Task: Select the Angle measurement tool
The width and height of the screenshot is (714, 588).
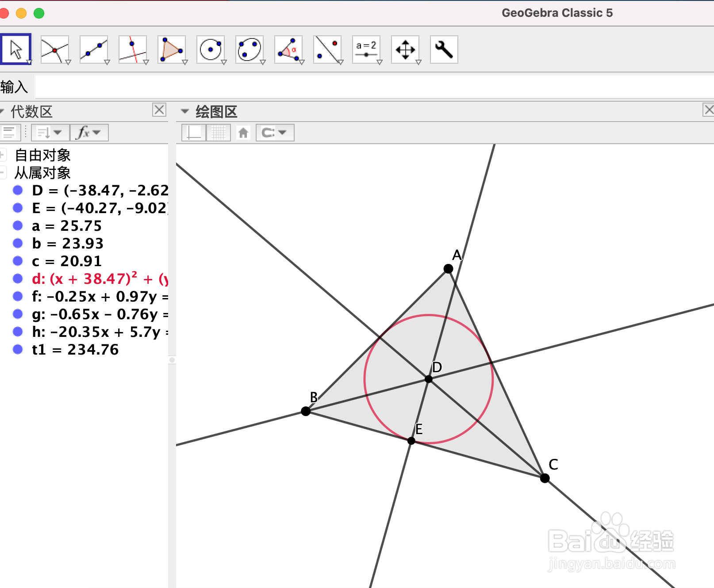Action: click(288, 50)
